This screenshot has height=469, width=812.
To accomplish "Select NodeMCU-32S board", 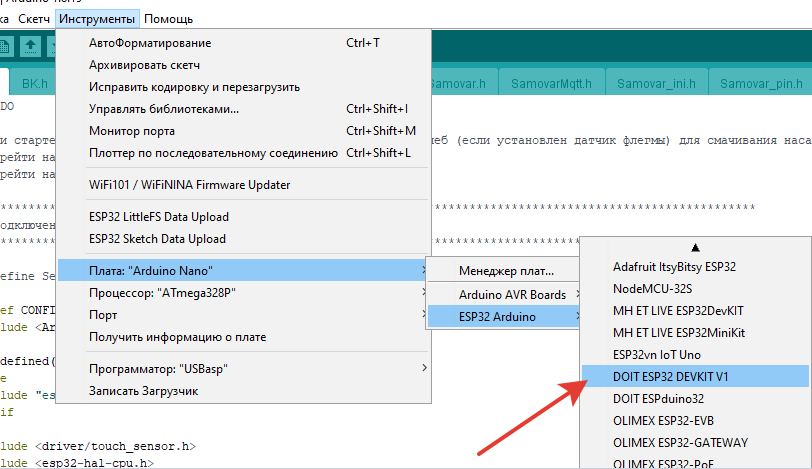I will coord(695,289).
